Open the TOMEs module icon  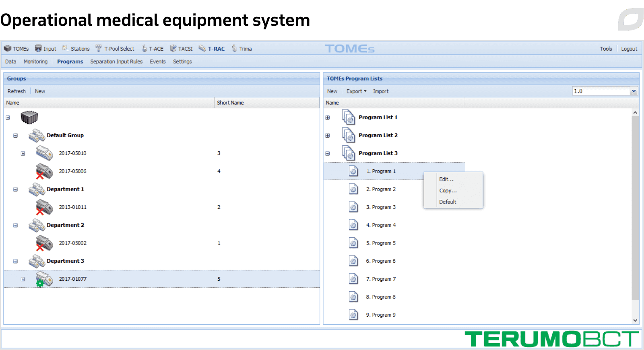(x=7, y=49)
